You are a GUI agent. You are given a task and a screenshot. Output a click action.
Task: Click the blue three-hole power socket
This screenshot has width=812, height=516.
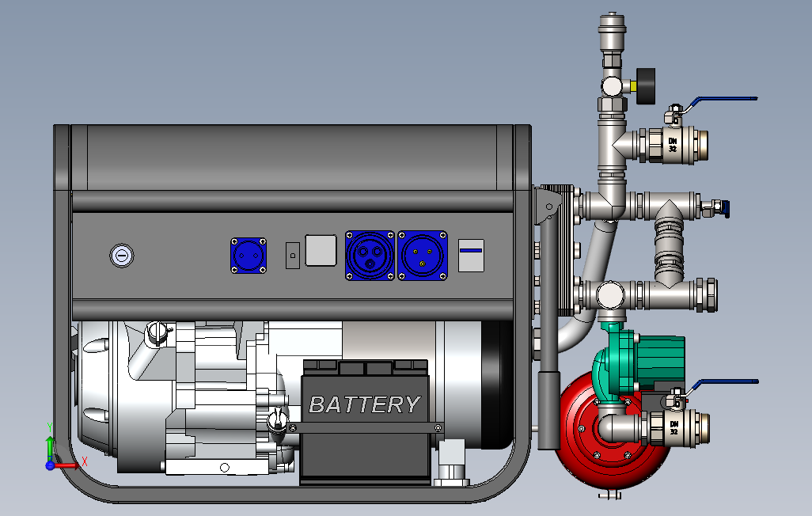coord(370,256)
